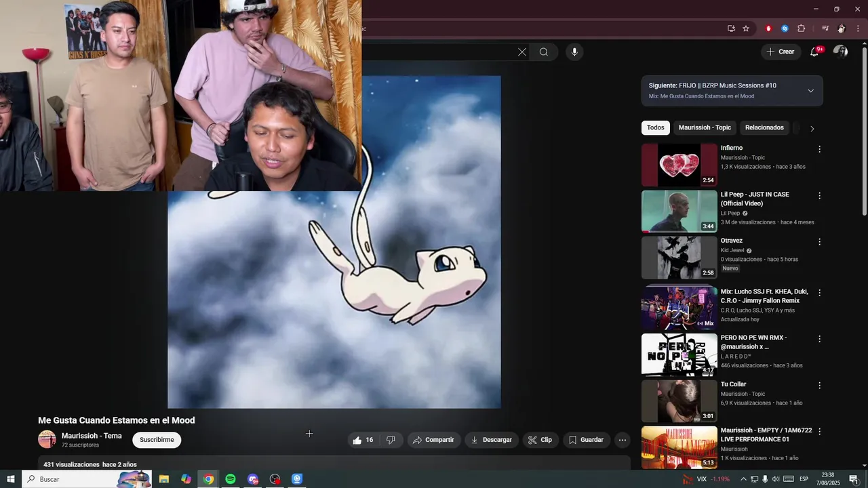This screenshot has height=488, width=868.
Task: Open Lil Peep JUST IN CASE thumbnail
Action: point(679,211)
